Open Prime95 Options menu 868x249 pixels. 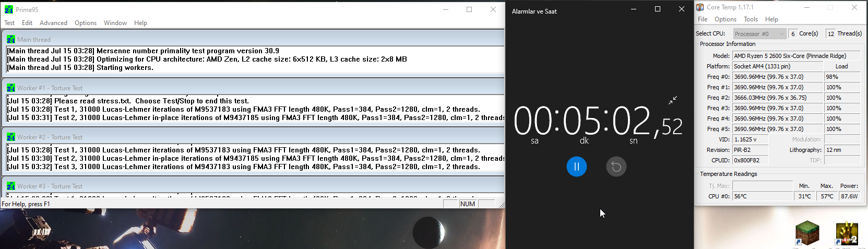86,23
